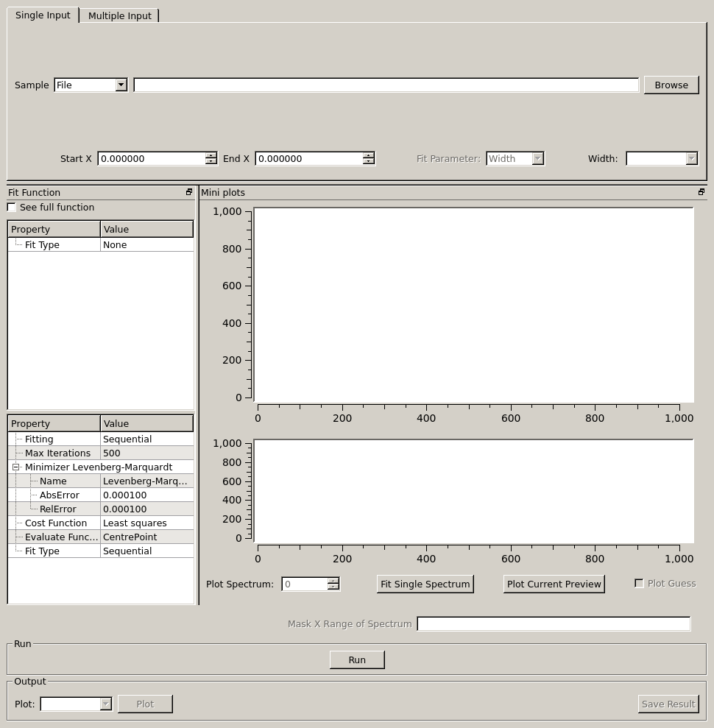Viewport: 714px width, 728px height.
Task: Float the Fit Function dock panel
Action: 189,192
